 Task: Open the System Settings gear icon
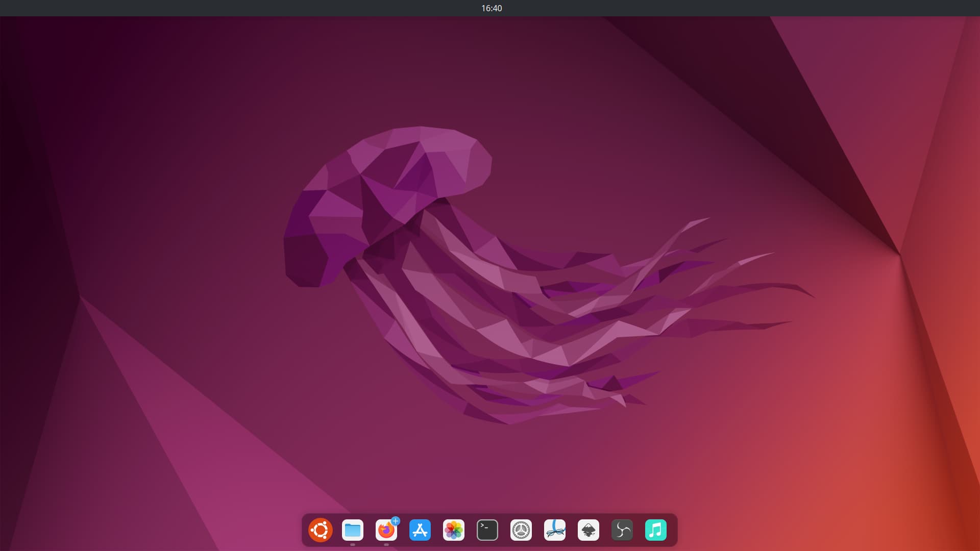coord(521,530)
